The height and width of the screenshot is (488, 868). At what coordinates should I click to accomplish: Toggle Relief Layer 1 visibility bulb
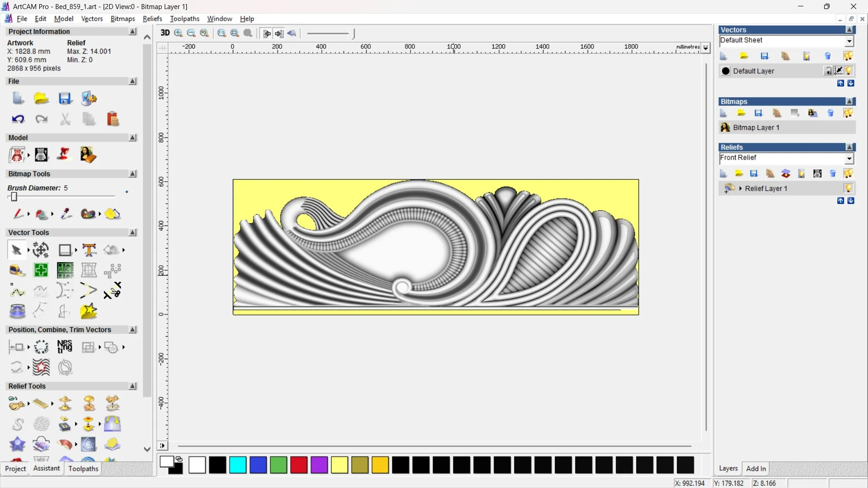pos(849,188)
